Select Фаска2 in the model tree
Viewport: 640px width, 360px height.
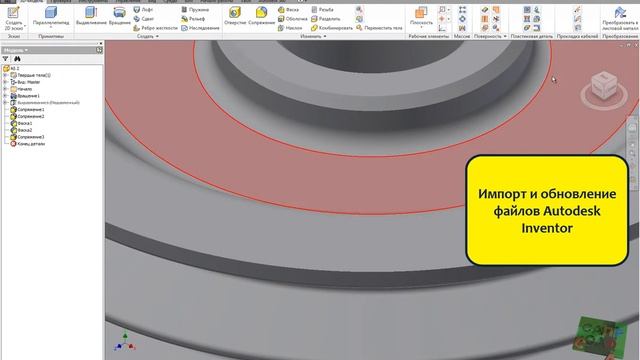tap(21, 130)
